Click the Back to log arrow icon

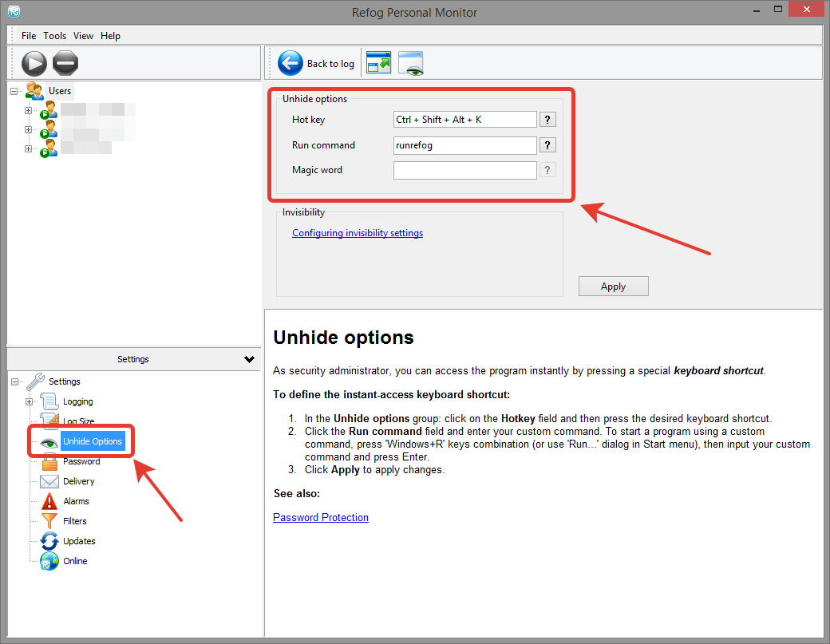point(290,64)
